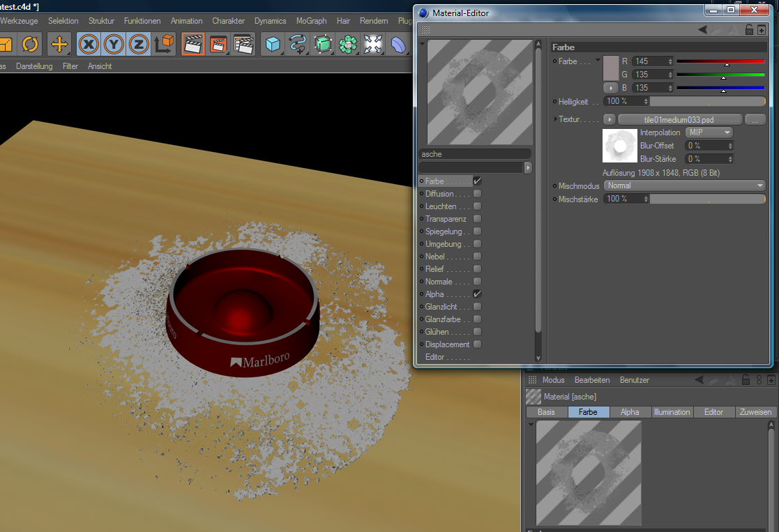
Task: Open color mode arrow beside B value
Action: pos(611,88)
